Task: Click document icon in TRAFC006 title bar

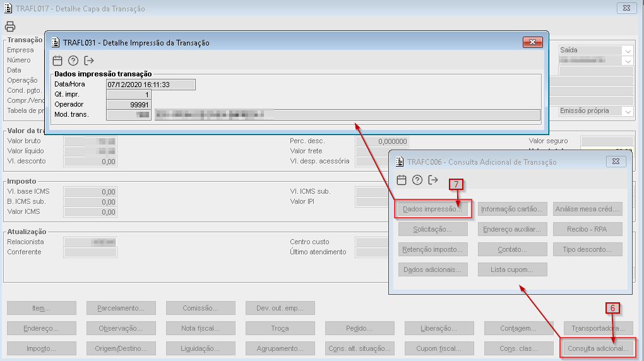Action: point(400,162)
